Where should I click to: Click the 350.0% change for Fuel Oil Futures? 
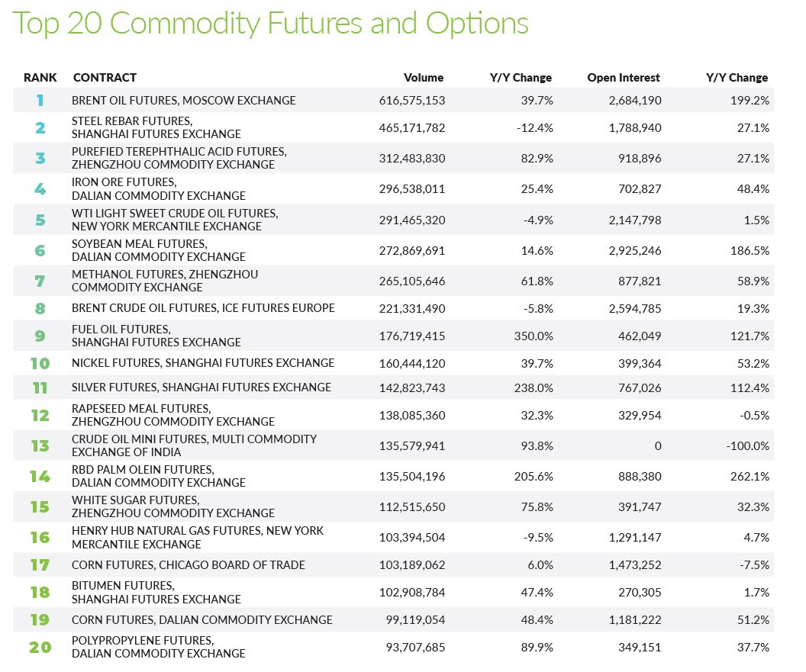pos(534,336)
